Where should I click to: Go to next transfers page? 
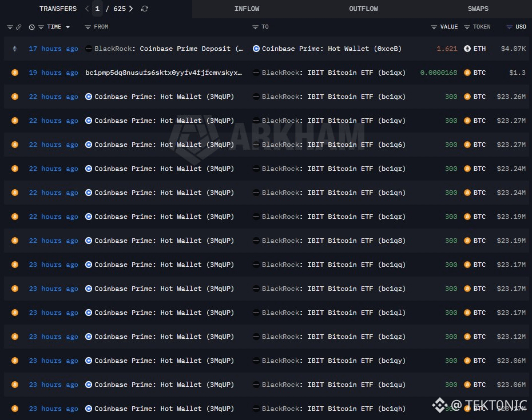(130, 9)
